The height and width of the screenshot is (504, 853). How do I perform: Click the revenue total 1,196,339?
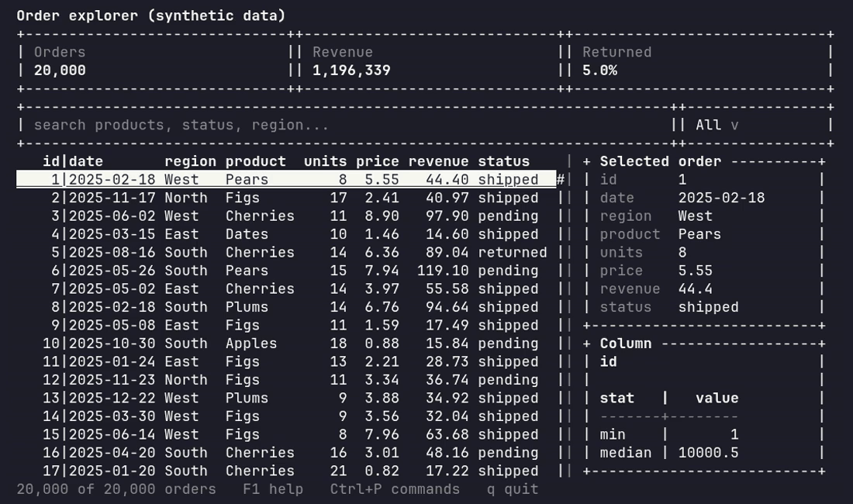[351, 71]
